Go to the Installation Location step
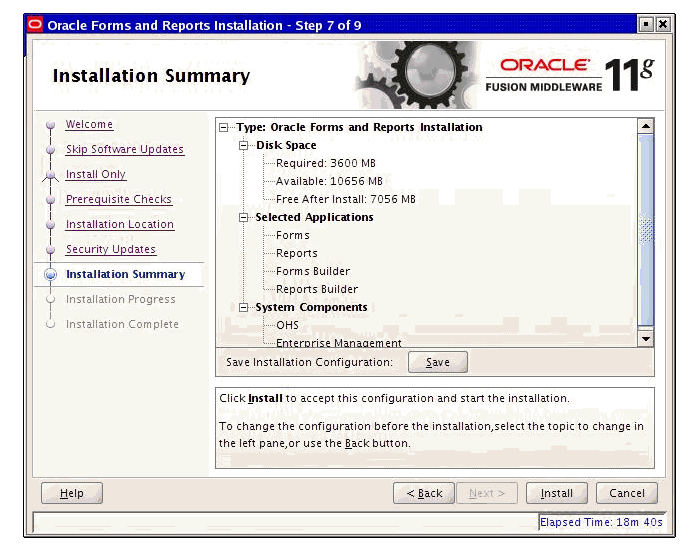 (120, 224)
